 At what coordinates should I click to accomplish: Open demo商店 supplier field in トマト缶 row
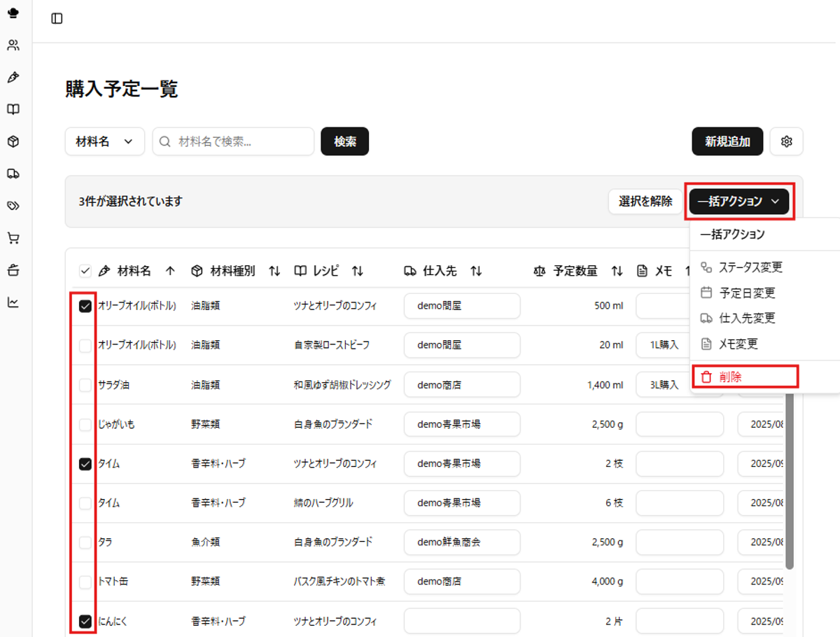(x=462, y=582)
